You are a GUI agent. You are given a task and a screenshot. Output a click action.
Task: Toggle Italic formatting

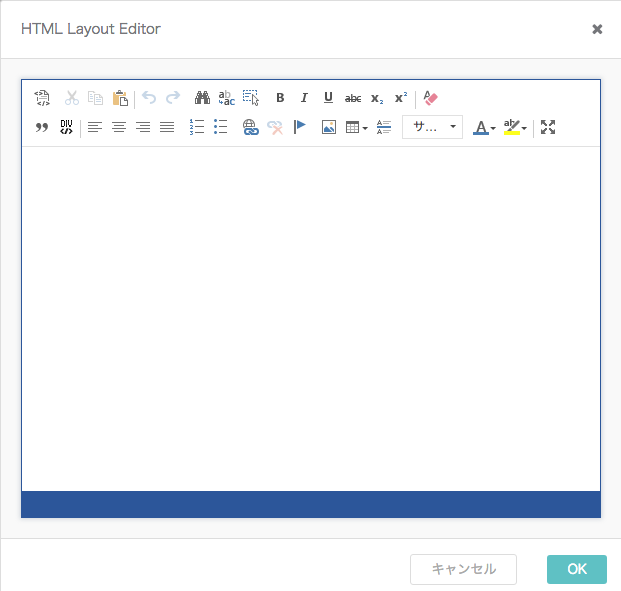click(x=304, y=98)
